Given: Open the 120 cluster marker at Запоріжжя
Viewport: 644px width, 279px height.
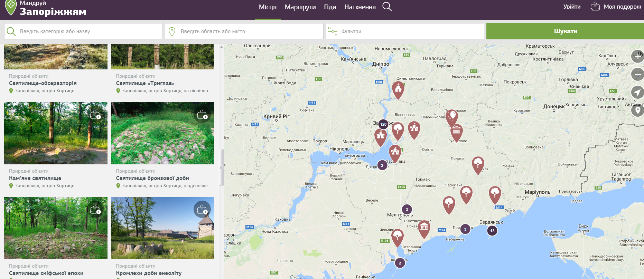Looking at the screenshot, I should [383, 124].
